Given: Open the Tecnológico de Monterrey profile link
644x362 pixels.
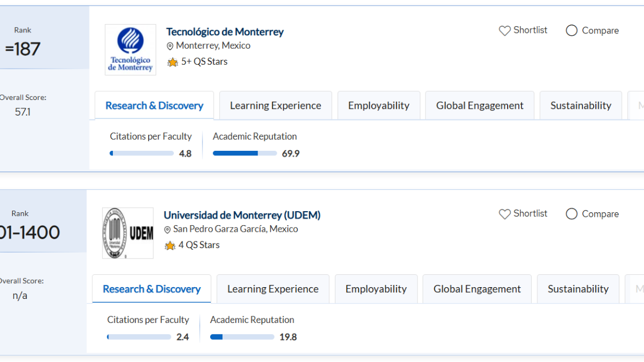Looking at the screenshot, I should (224, 32).
